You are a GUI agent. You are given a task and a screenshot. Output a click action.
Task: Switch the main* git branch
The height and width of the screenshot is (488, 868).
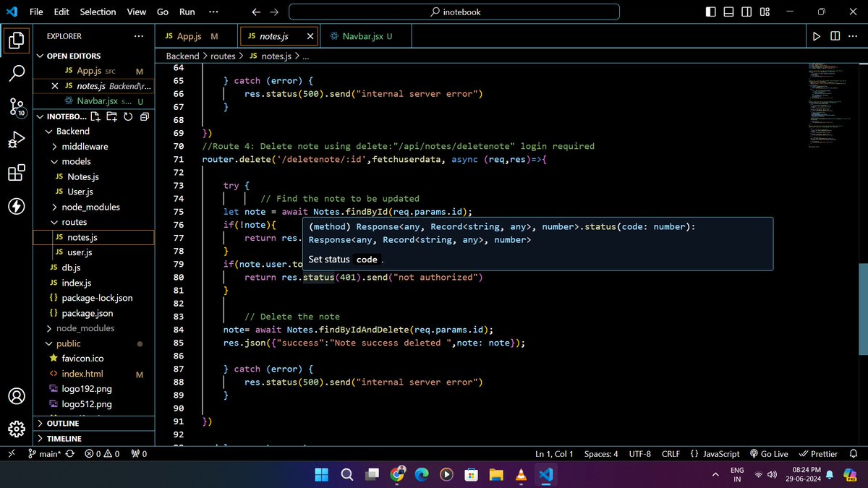pyautogui.click(x=43, y=454)
